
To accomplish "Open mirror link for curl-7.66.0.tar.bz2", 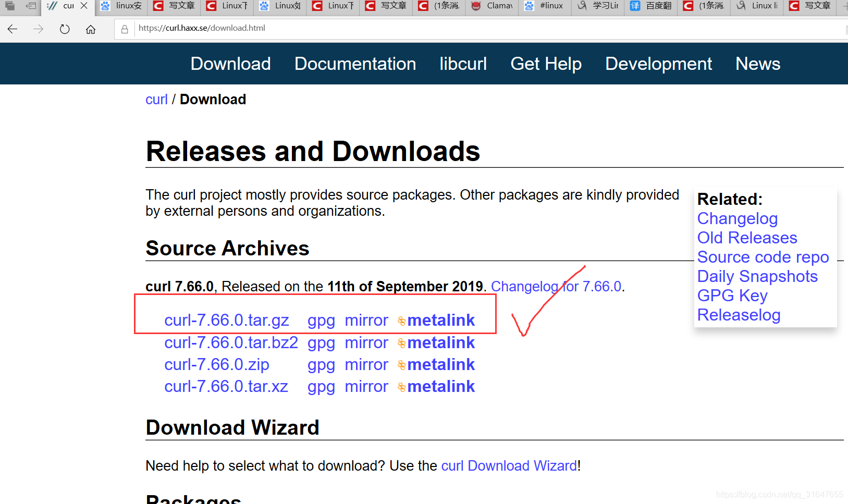I will [366, 342].
